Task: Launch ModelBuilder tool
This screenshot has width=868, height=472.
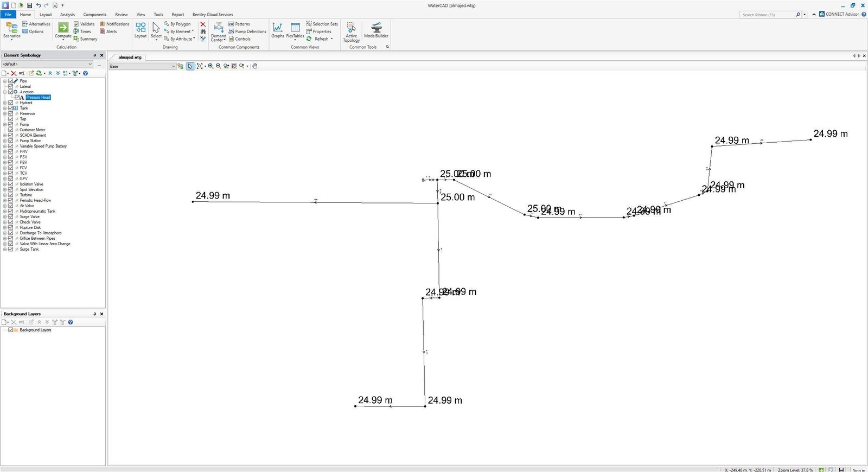Action: coord(376,29)
